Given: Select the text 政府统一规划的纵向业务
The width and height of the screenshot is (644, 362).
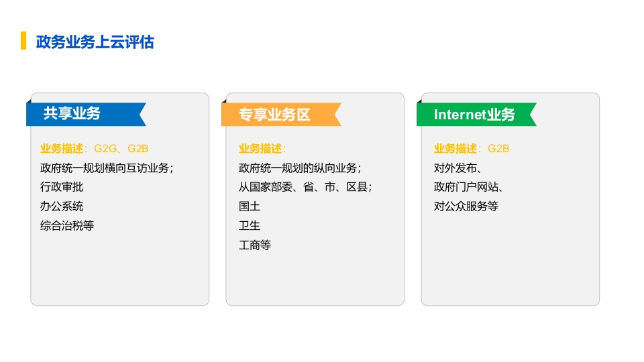Looking at the screenshot, I should (298, 168).
